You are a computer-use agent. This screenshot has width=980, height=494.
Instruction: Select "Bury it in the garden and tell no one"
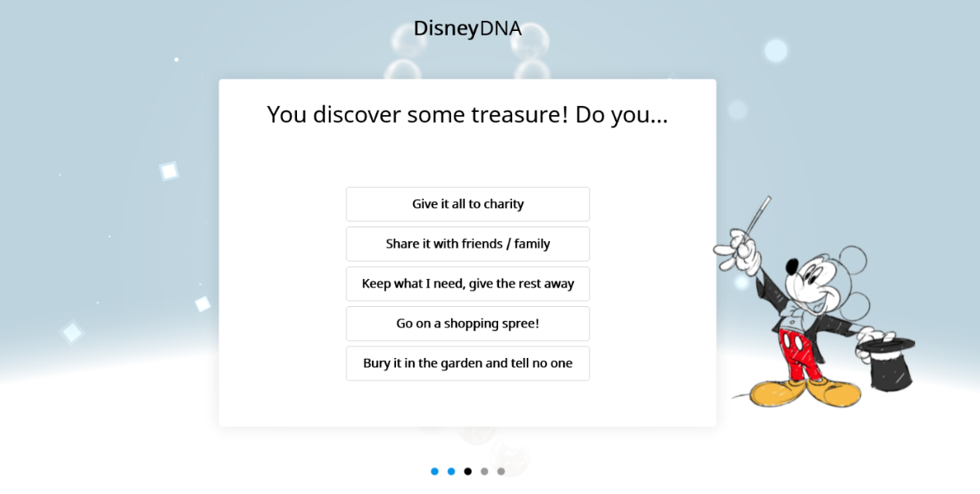point(467,363)
